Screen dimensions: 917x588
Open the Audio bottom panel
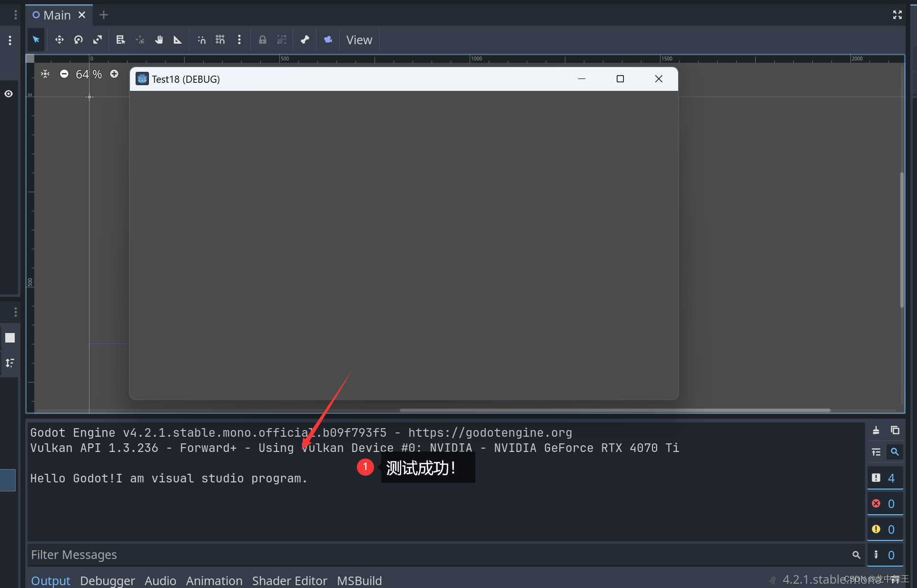tap(160, 580)
